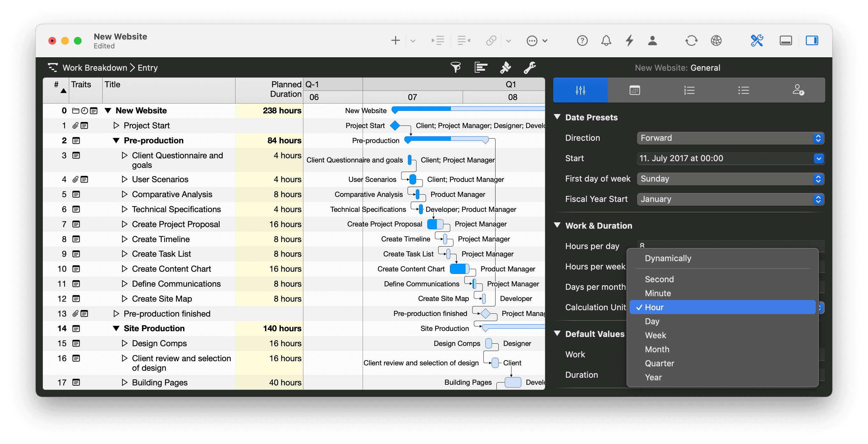The width and height of the screenshot is (868, 444).
Task: Select Day from calculation unit menu
Action: tap(652, 321)
